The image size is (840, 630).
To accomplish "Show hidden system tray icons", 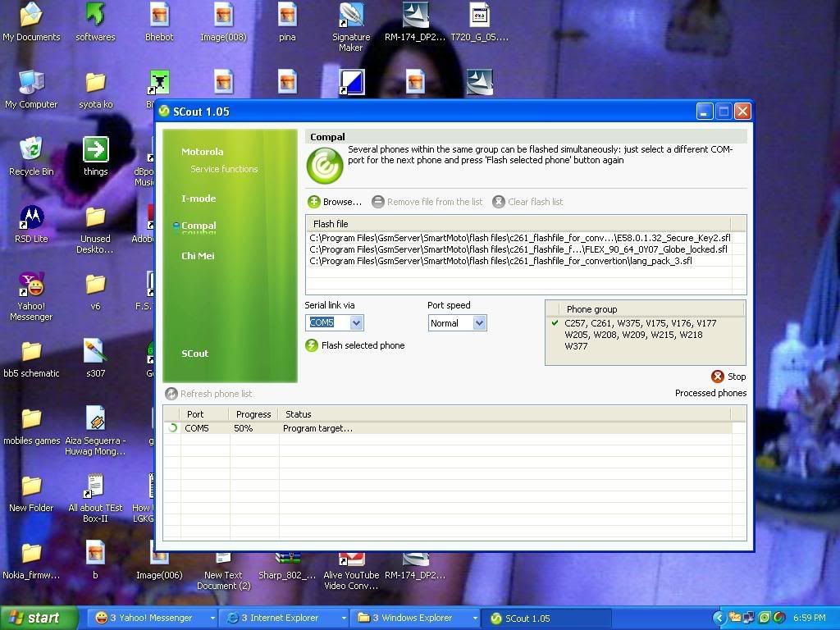I will point(719,619).
